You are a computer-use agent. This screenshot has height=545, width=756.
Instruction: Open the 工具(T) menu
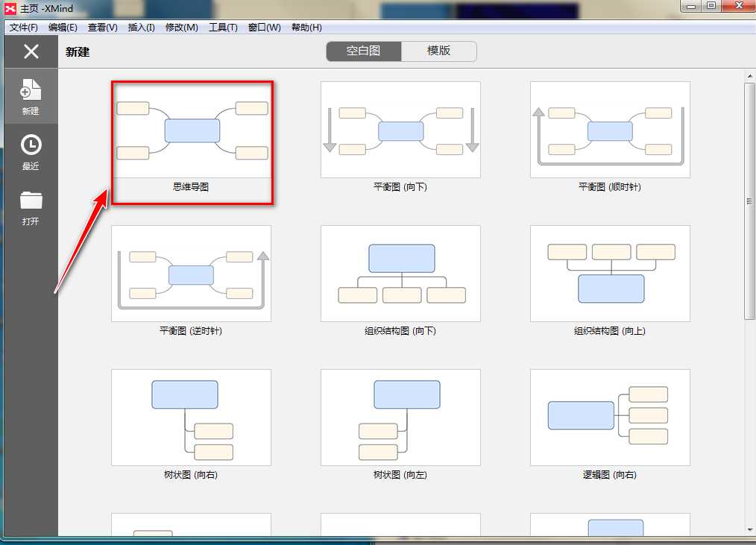tap(223, 28)
